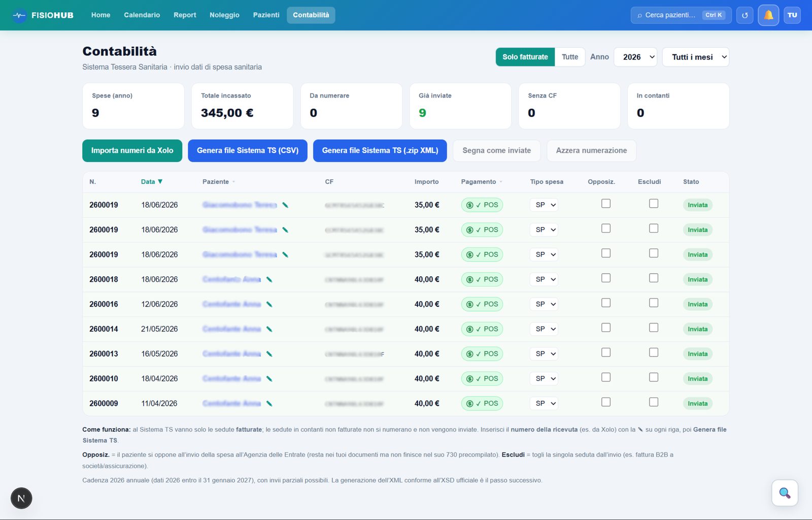812x520 pixels.
Task: Generate the Sistema TS zip XML file
Action: 380,151
